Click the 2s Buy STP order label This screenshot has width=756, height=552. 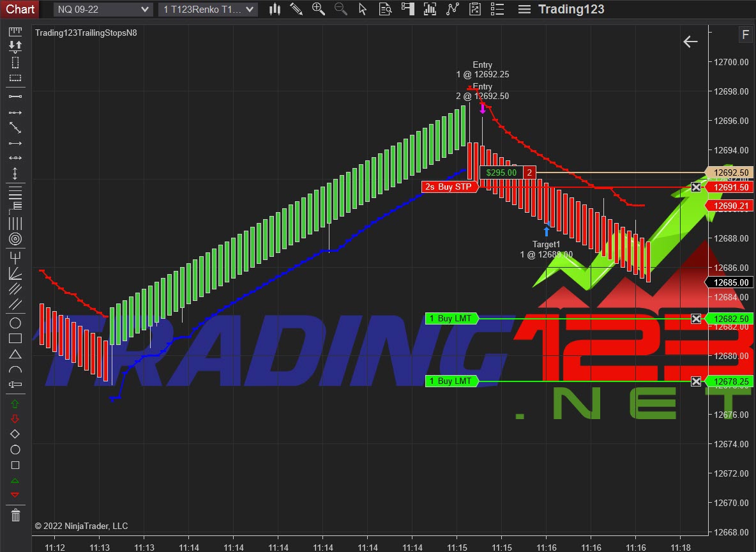coord(449,187)
